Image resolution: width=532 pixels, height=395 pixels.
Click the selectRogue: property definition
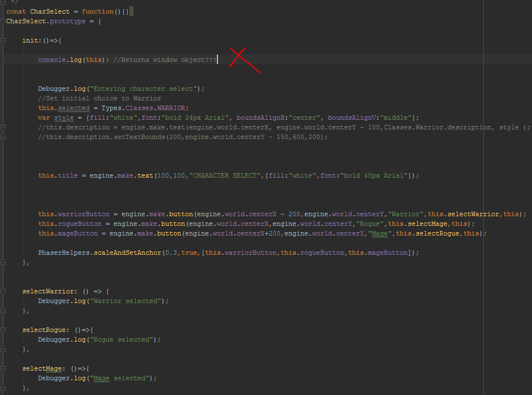click(x=45, y=330)
